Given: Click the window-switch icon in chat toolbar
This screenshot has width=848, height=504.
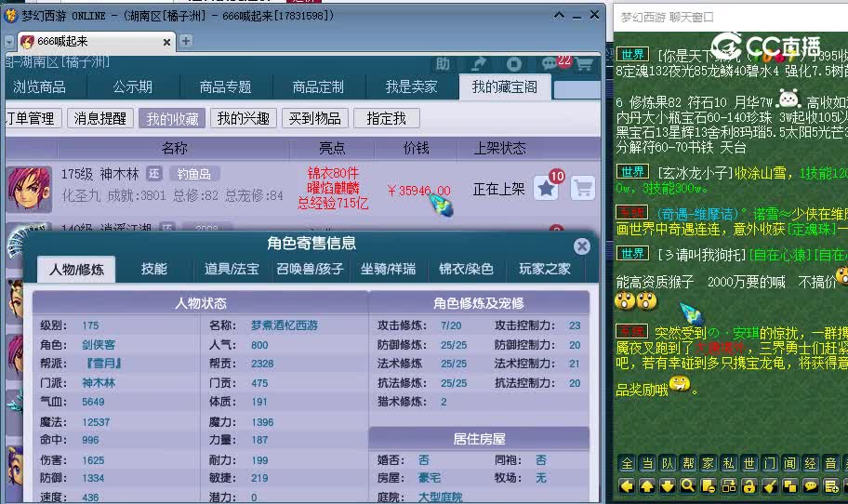Looking at the screenshot, I should (x=729, y=486).
